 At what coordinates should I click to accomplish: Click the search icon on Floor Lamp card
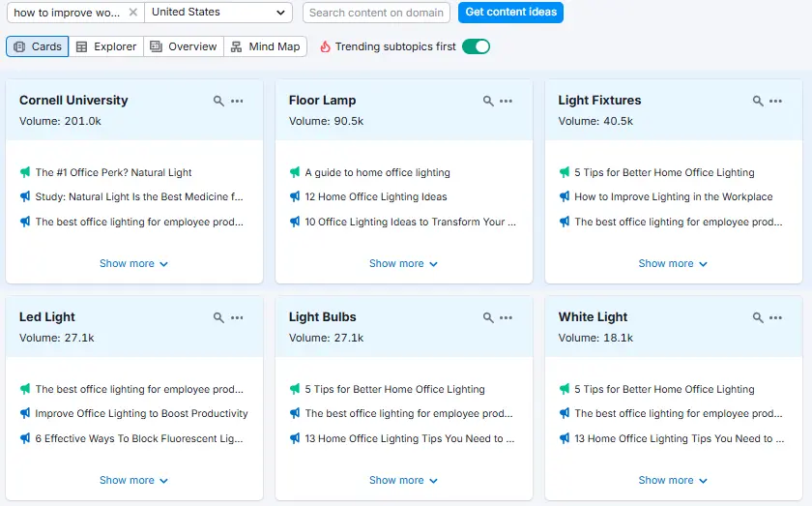click(489, 101)
